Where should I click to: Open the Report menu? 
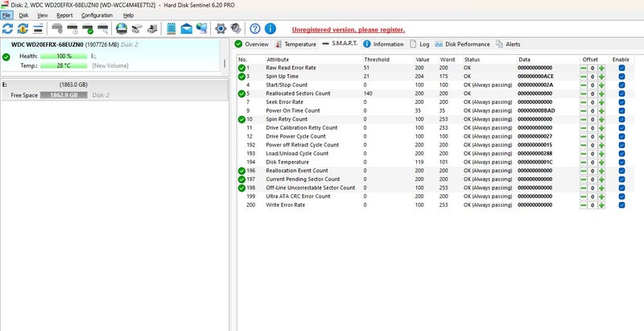tap(64, 15)
